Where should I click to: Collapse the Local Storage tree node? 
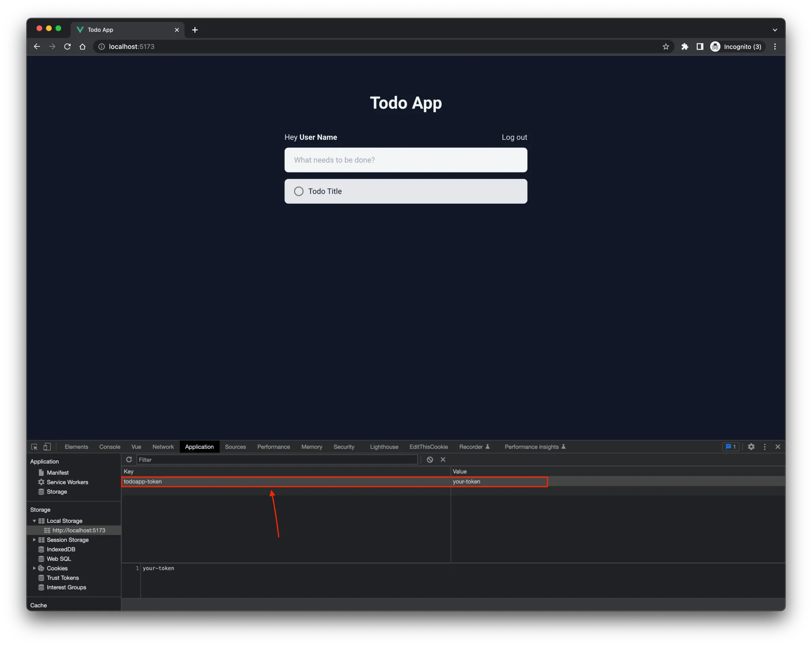(34, 521)
